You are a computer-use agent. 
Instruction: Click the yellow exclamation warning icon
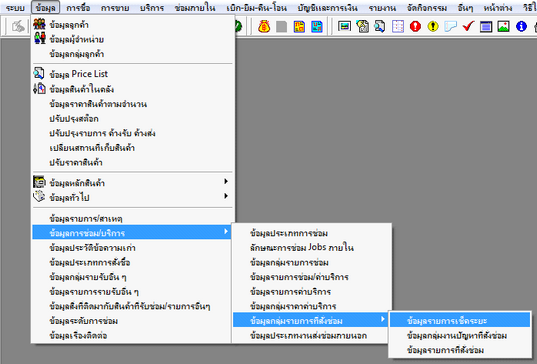[433, 26]
